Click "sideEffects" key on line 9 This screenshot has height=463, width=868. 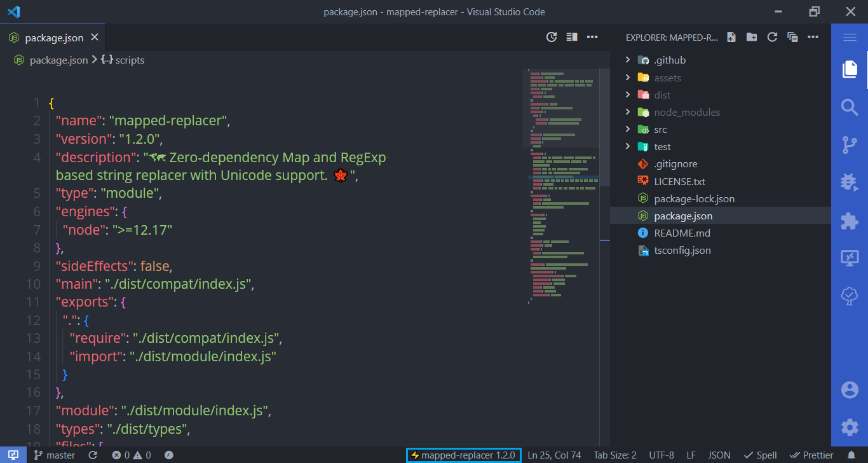tap(95, 266)
